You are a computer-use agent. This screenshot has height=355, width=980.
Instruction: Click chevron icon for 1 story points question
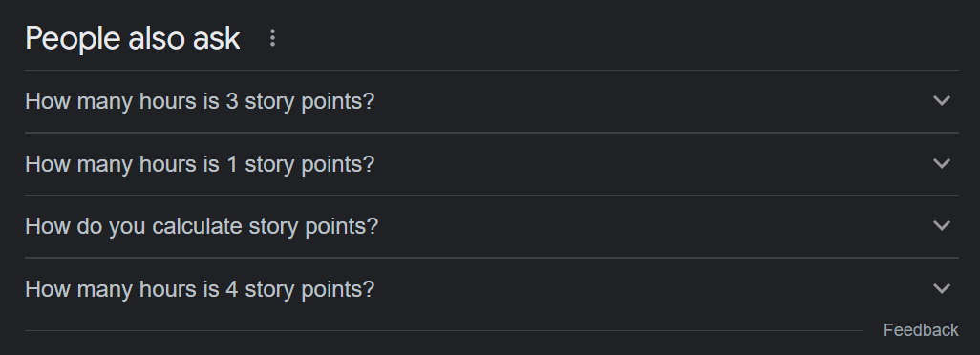tap(941, 163)
